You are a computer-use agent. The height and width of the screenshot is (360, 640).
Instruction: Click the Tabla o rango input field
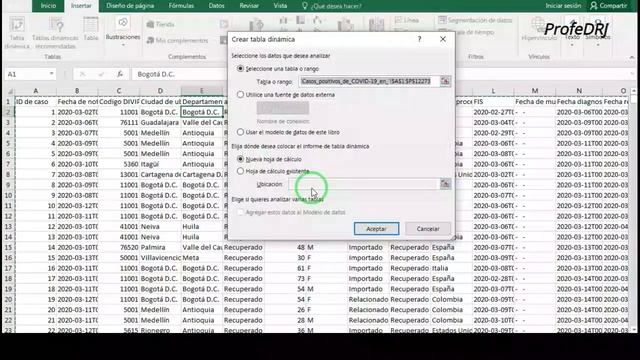(369, 81)
